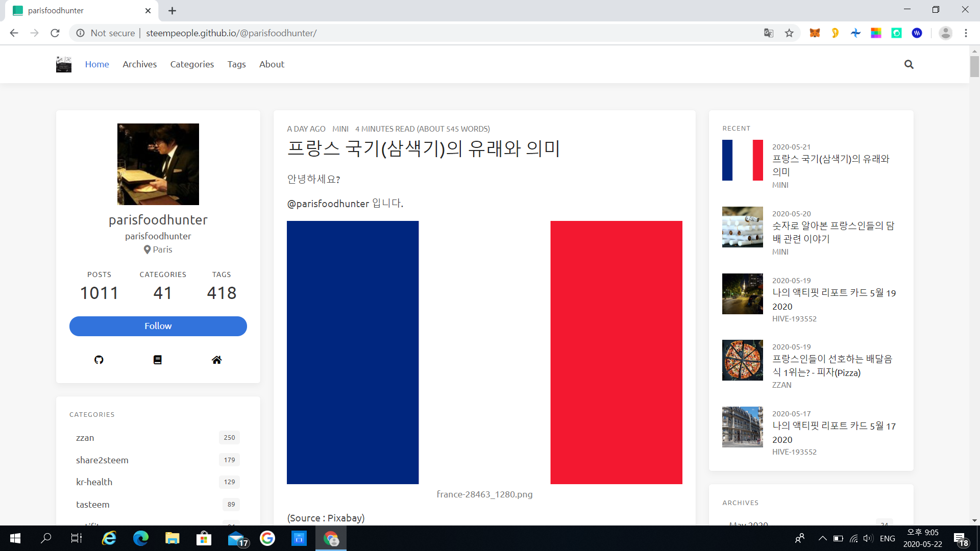Click the POSTS count 1011
The image size is (980, 551).
(99, 293)
